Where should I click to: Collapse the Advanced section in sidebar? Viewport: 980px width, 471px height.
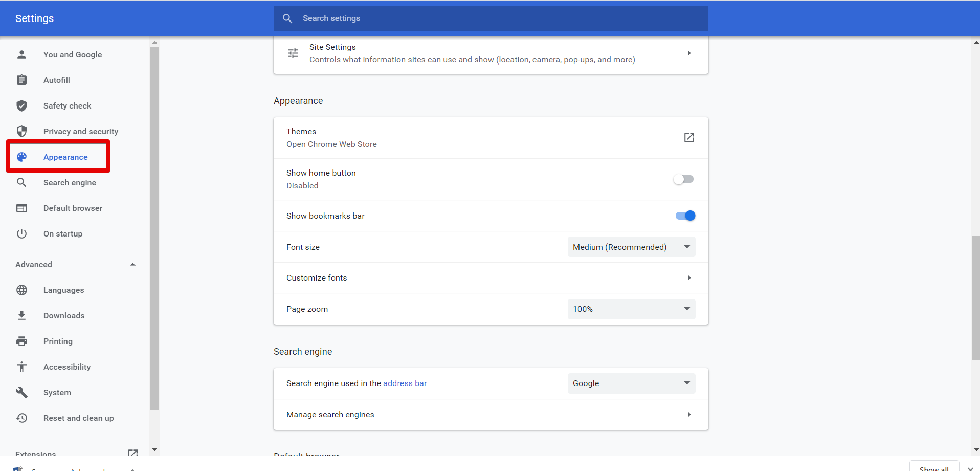pos(132,264)
